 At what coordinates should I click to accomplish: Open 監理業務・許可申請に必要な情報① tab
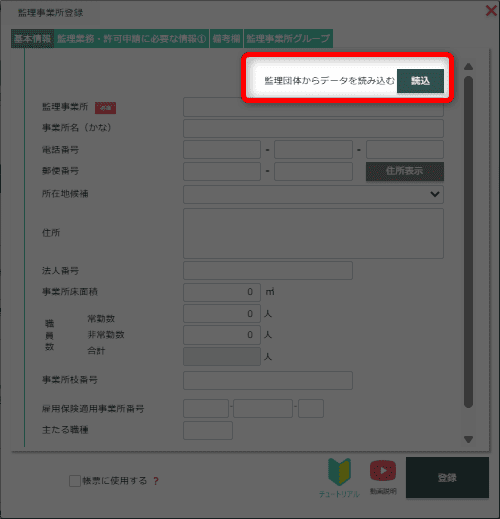[131, 39]
